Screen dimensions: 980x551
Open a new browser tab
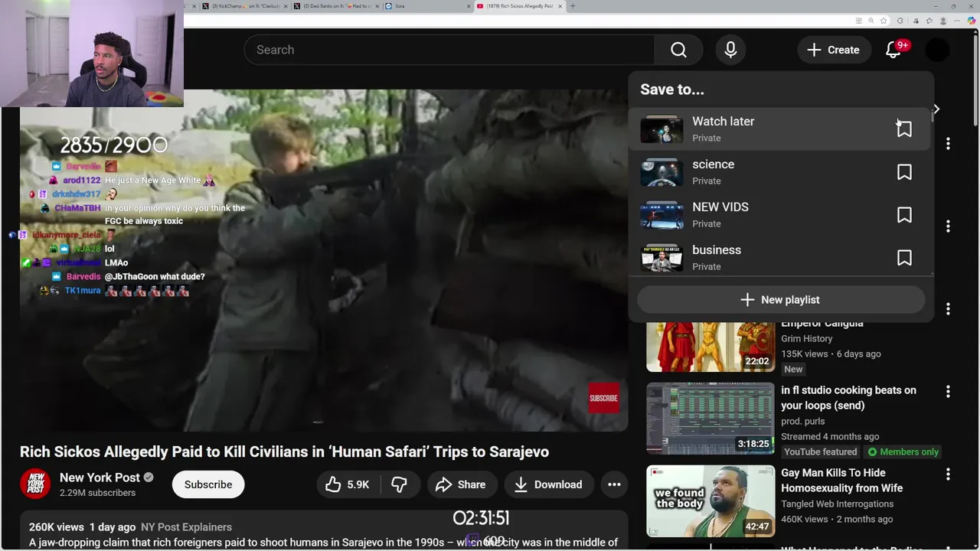click(573, 6)
